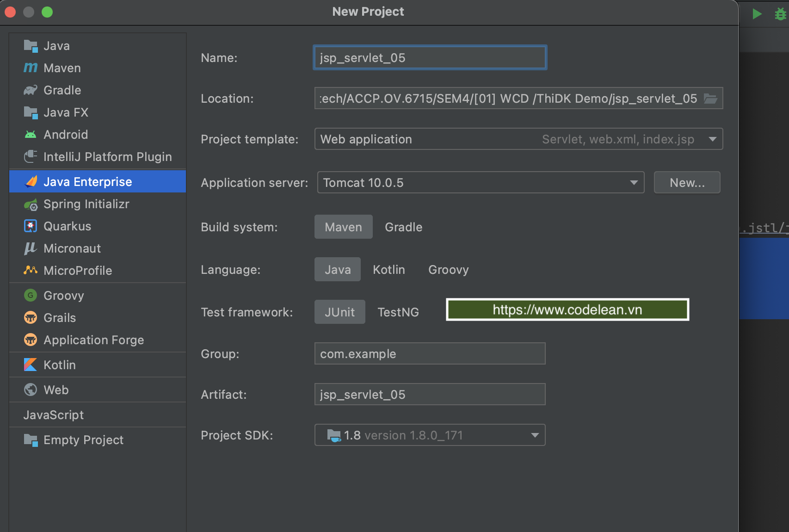Choose the Micronaut generator
Viewport: 789px width, 532px height.
pos(72,248)
